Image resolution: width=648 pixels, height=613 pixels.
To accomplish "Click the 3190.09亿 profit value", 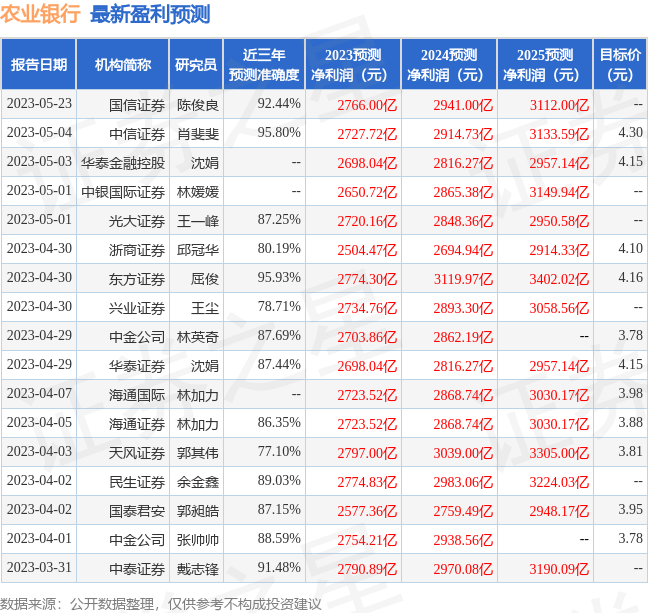I will pyautogui.click(x=559, y=569).
